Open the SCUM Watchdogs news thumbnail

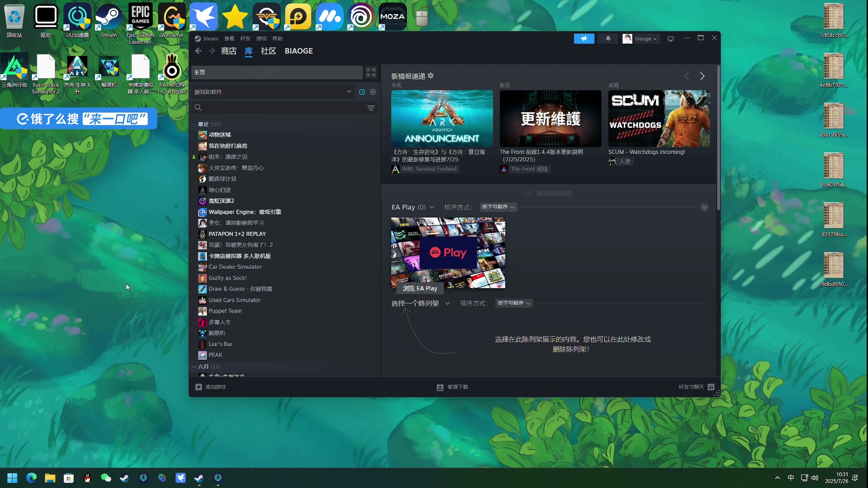coord(659,118)
